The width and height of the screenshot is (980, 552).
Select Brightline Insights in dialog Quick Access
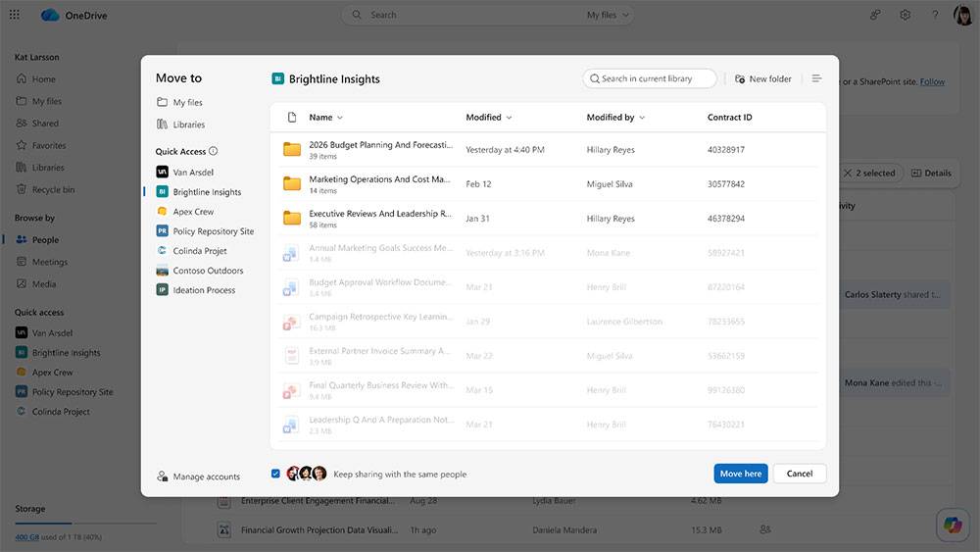coord(199,192)
